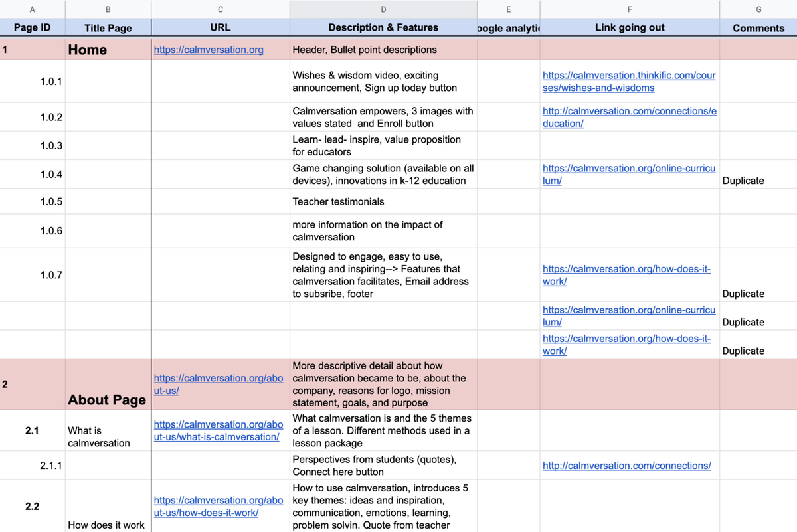The image size is (797, 532).
Task: Click the Page ID cell "1.0.3"
Action: (33, 145)
